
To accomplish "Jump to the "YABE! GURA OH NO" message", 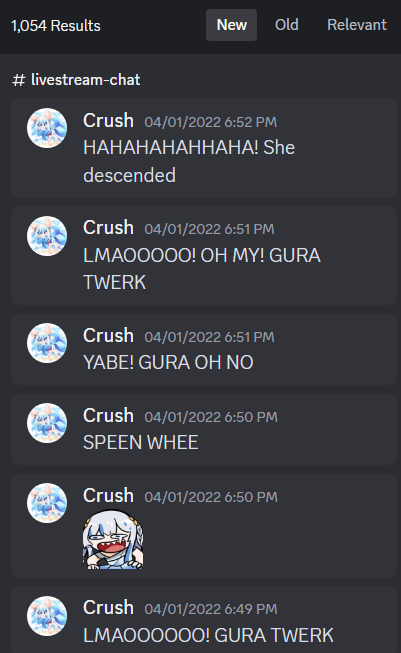I will tap(204, 349).
